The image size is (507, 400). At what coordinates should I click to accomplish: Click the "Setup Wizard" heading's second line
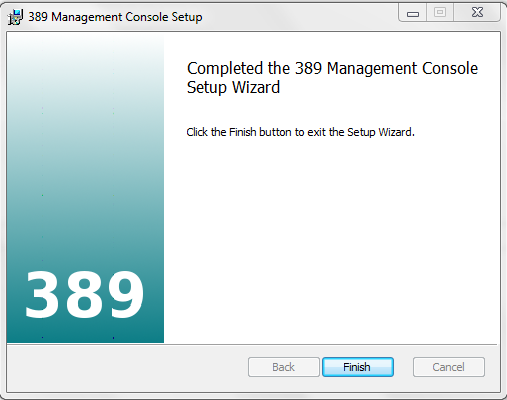click(233, 88)
